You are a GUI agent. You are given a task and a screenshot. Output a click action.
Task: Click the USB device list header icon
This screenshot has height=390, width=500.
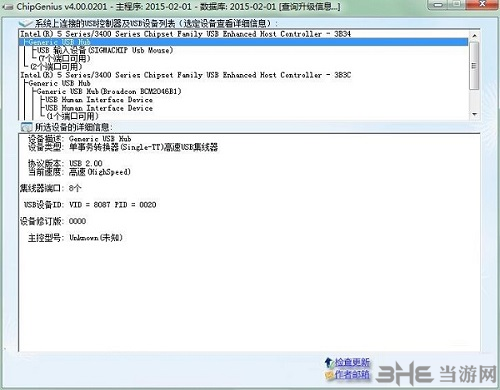26,23
